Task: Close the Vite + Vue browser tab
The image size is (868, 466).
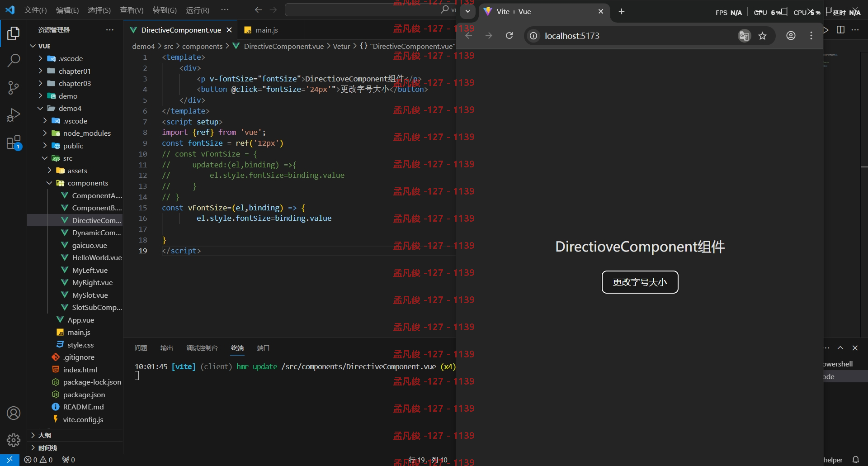Action: click(601, 11)
